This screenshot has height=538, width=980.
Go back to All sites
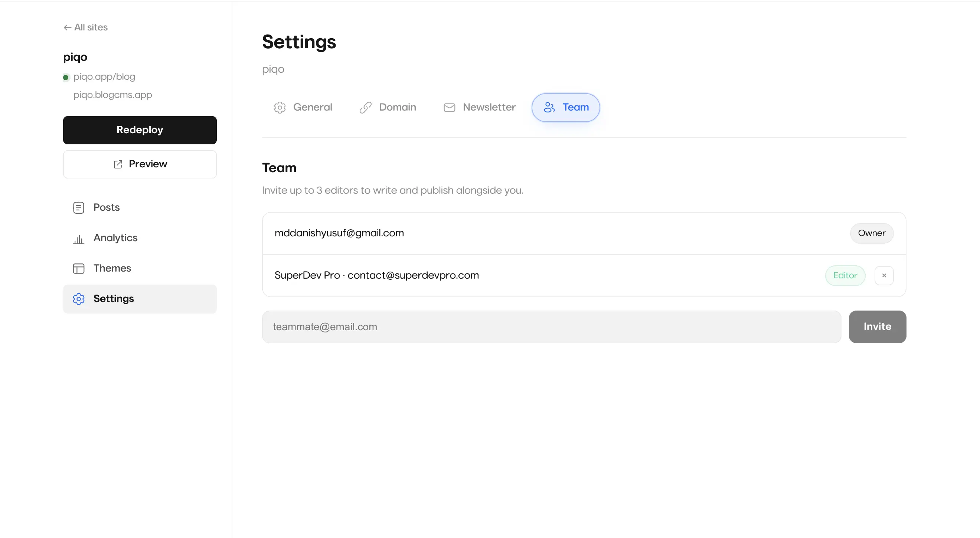pos(85,27)
